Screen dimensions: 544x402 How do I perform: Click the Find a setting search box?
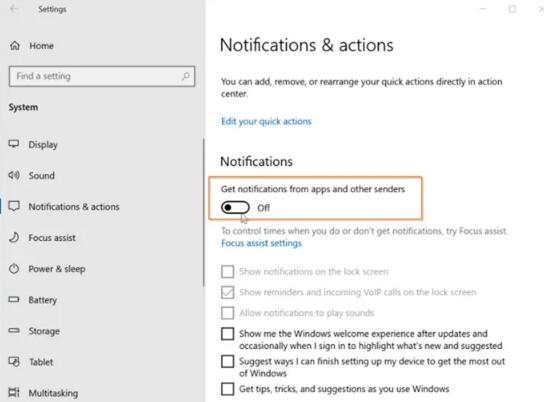coord(102,76)
